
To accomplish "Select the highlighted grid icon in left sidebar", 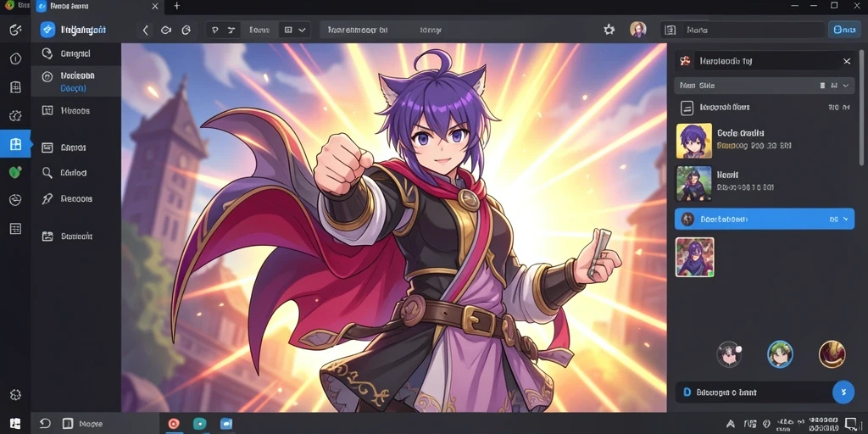I will 15,144.
